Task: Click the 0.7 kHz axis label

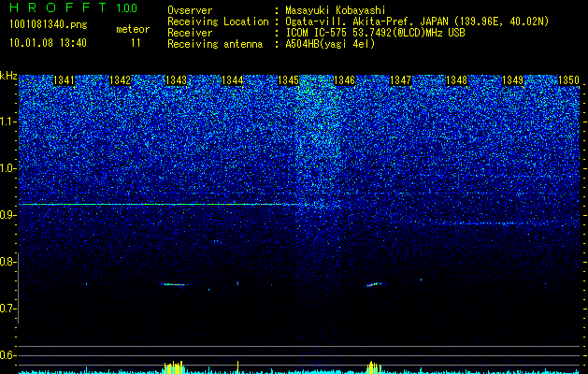Action: (x=7, y=309)
